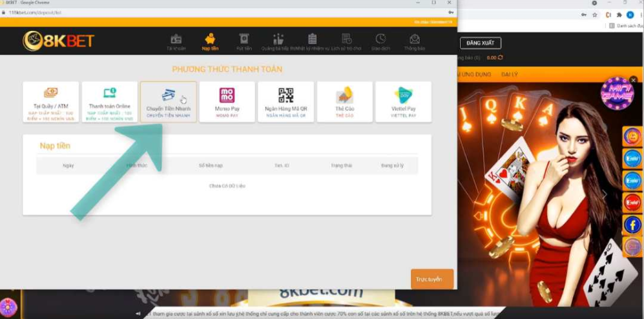Bookmark the page with the star icon

pos(595,14)
